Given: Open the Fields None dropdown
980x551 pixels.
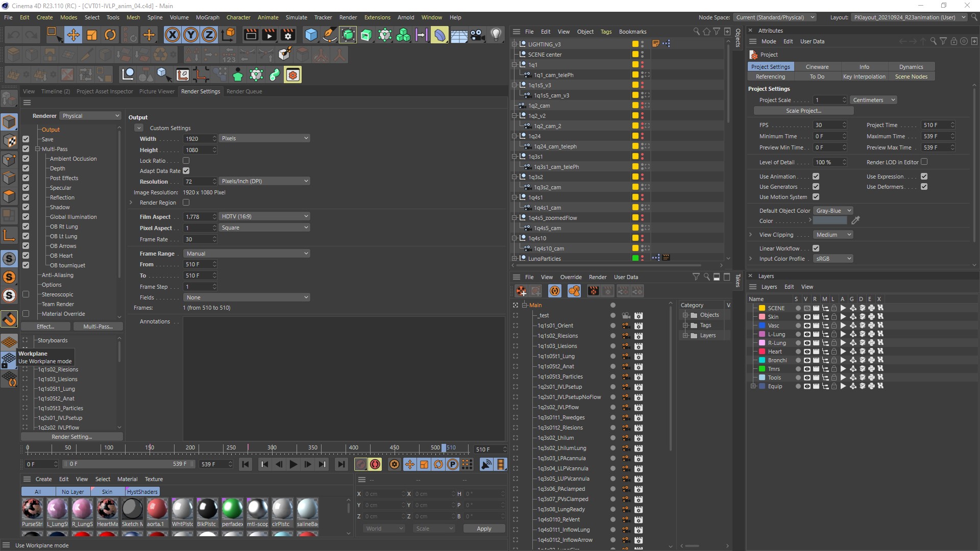Looking at the screenshot, I should coord(247,297).
